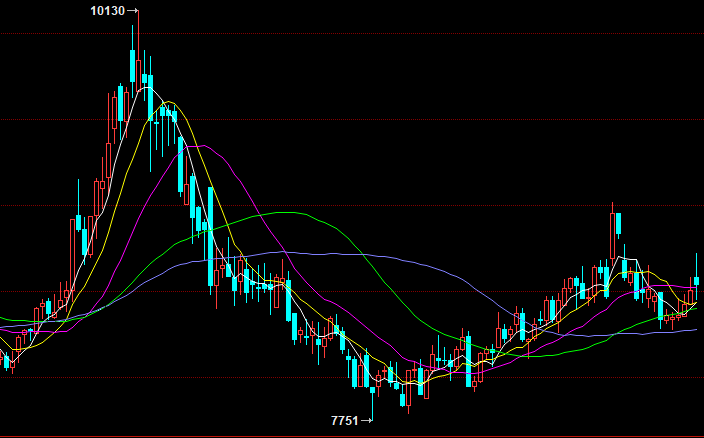704x438 pixels.
Task: Click the large cyan candle left of the peak
Action: [131, 66]
